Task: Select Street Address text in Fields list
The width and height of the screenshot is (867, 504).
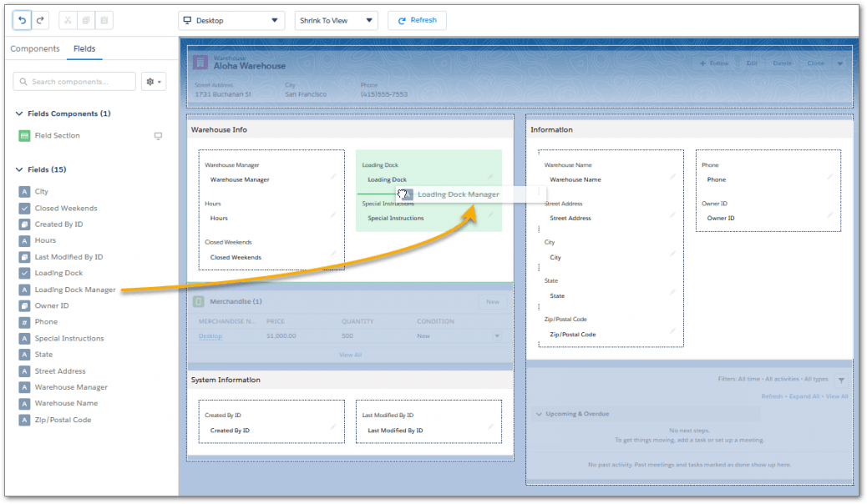Action: coord(60,370)
